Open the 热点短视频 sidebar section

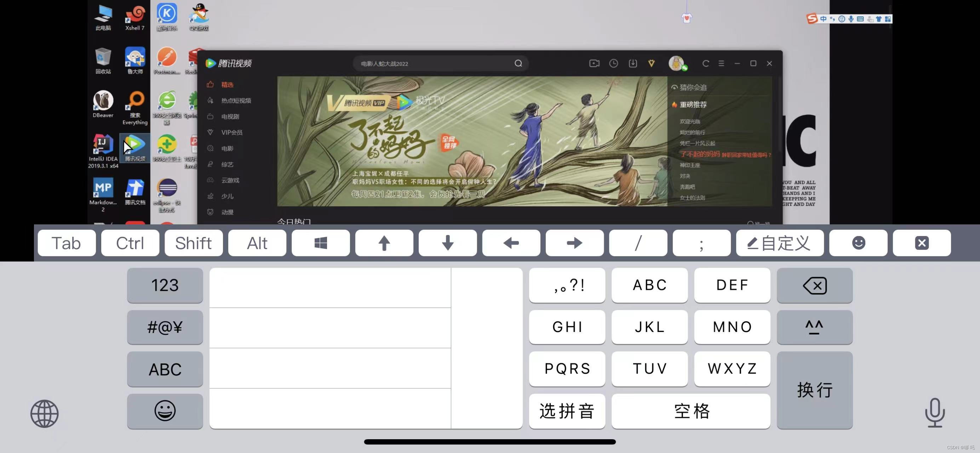coord(236,101)
